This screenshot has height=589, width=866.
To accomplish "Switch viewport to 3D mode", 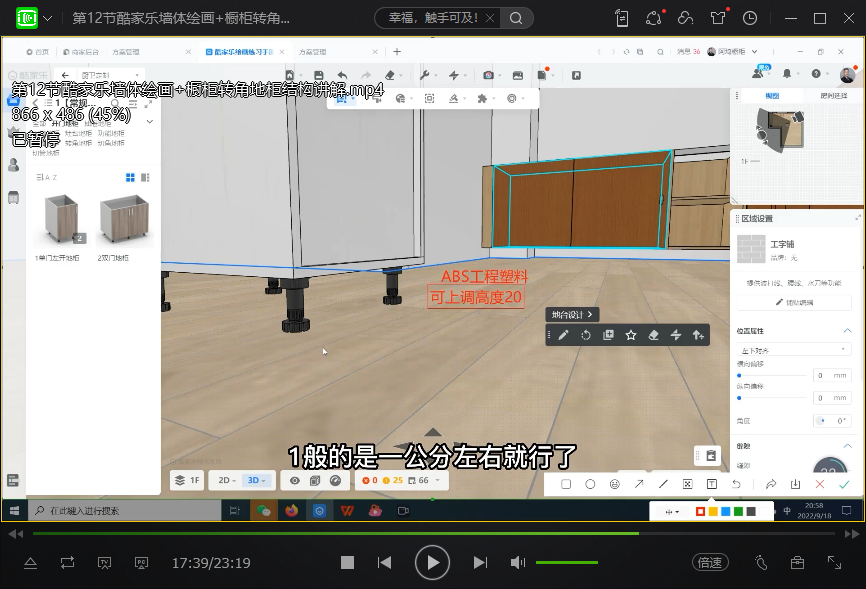I will coord(256,480).
